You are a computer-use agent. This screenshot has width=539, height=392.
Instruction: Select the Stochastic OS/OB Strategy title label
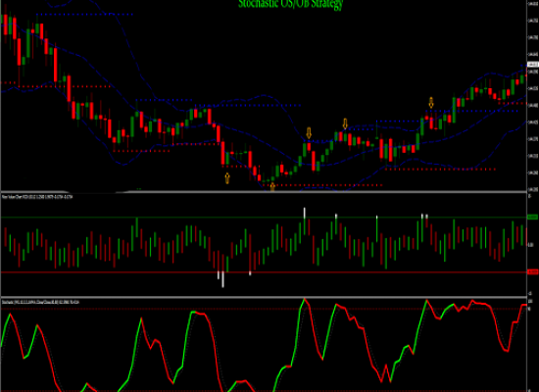pos(291,4)
